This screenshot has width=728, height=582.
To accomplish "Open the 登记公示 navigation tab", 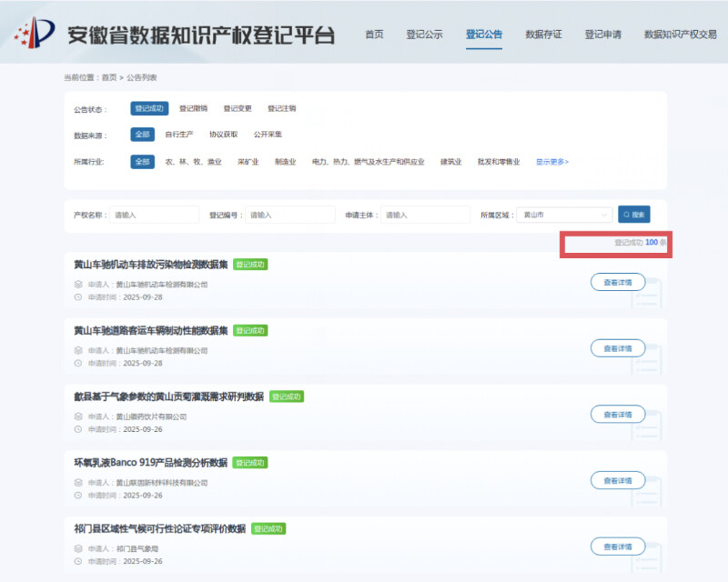I will tap(424, 35).
